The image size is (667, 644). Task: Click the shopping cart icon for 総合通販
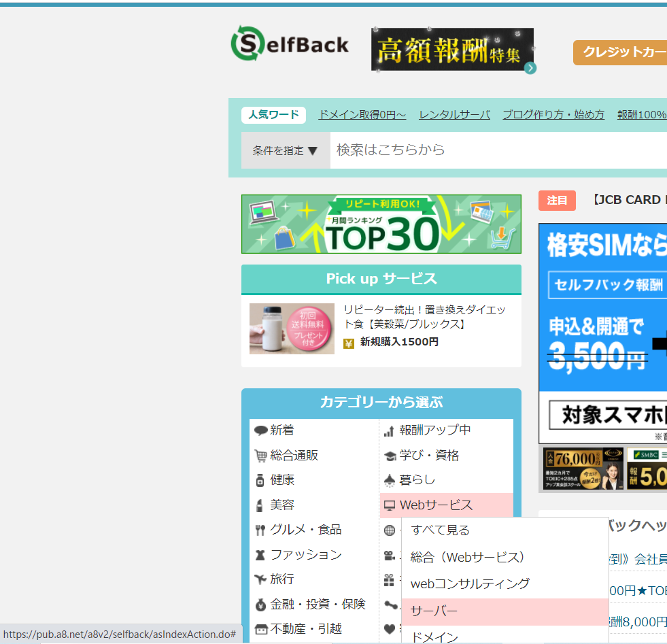(x=260, y=456)
